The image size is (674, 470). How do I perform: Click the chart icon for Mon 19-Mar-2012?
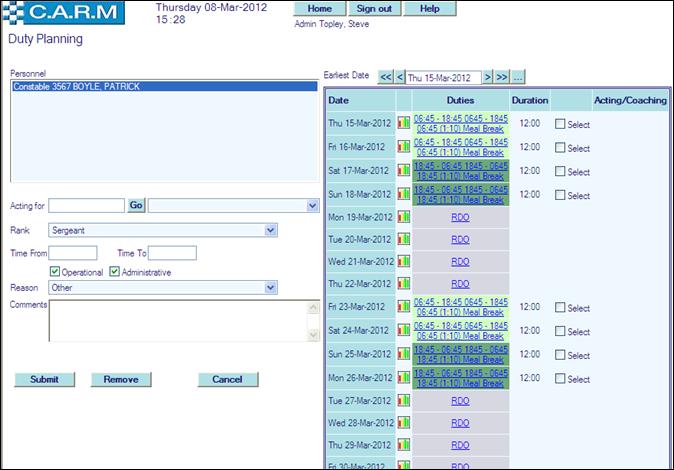[x=404, y=216]
